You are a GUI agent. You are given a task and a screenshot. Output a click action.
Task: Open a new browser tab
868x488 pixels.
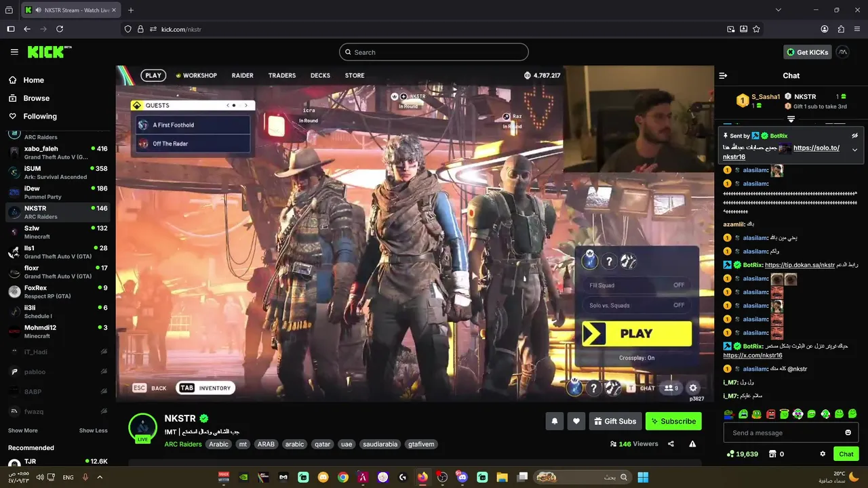tap(131, 10)
